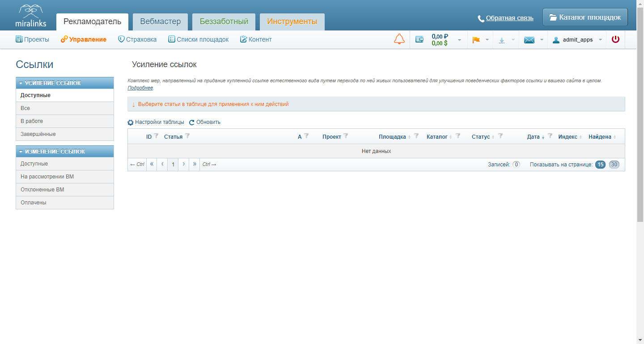Select Доступные under Усиление ссылок

pos(65,95)
